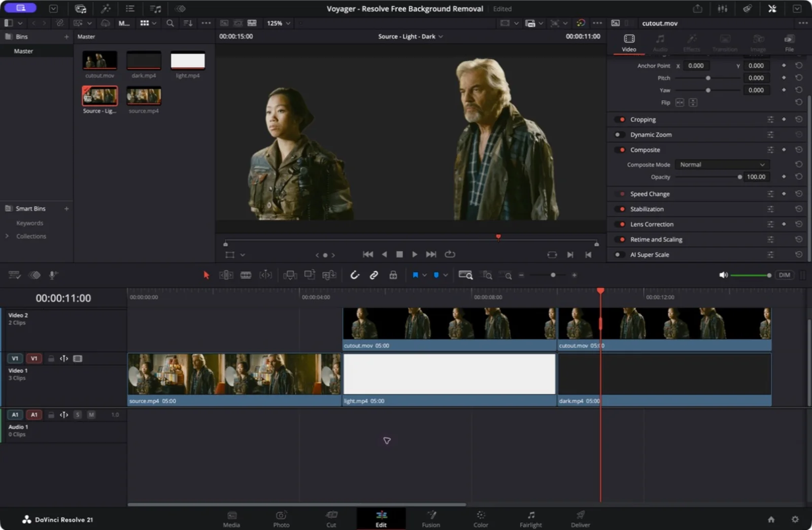The height and width of the screenshot is (530, 812).
Task: Expand the Collections smart bin
Action: point(7,236)
